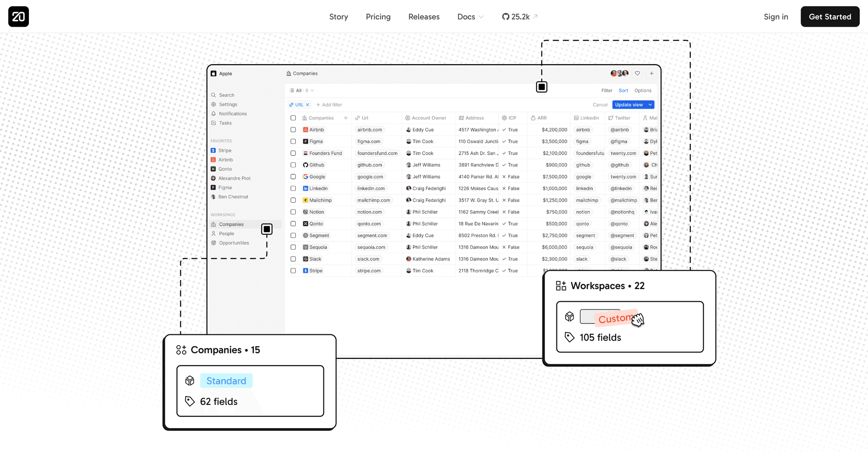This screenshot has width=868, height=452.
Task: Click the Qonto favorite icon in sidebar
Action: (x=213, y=169)
